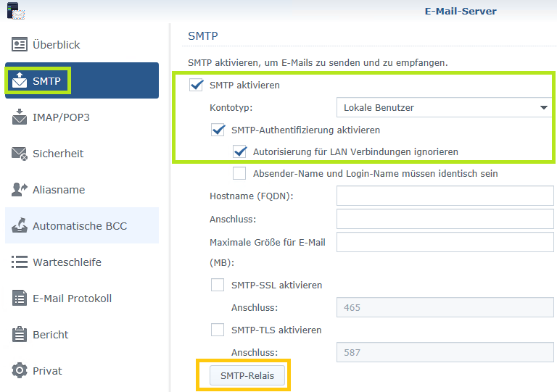Click the Überblick sidebar icon

click(20, 45)
